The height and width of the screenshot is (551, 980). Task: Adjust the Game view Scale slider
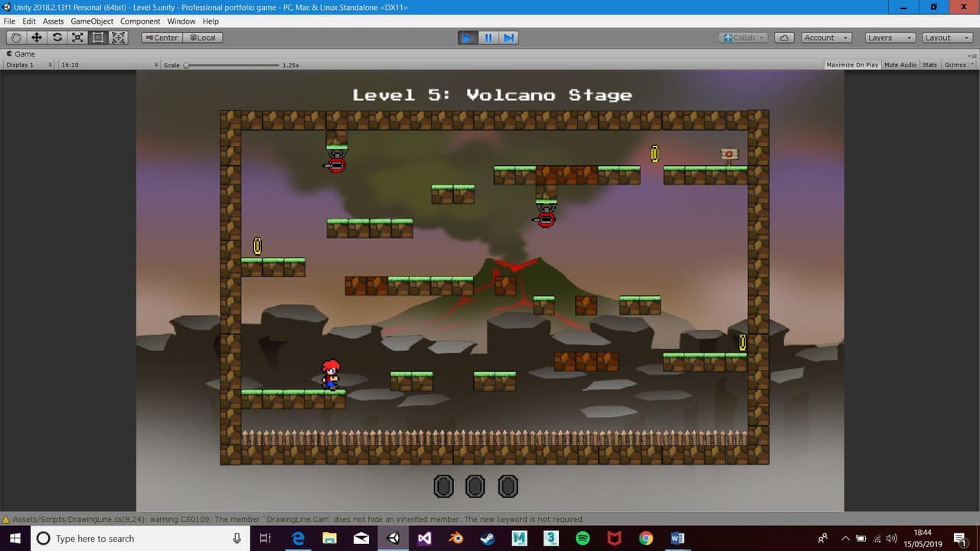pos(233,65)
